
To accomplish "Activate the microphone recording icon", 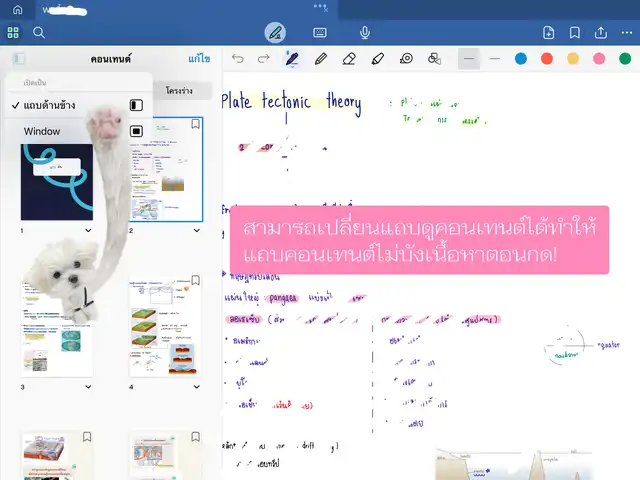I will click(x=365, y=32).
